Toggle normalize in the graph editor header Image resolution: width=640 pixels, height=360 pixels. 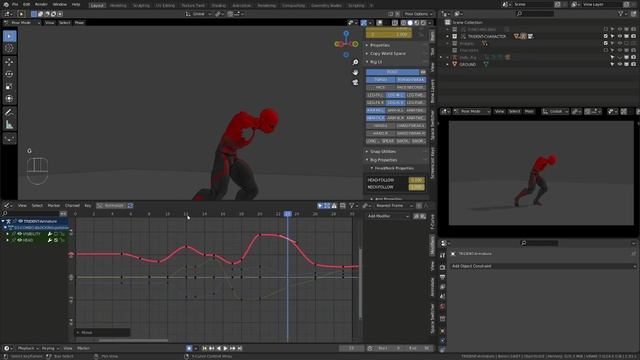pyautogui.click(x=112, y=206)
